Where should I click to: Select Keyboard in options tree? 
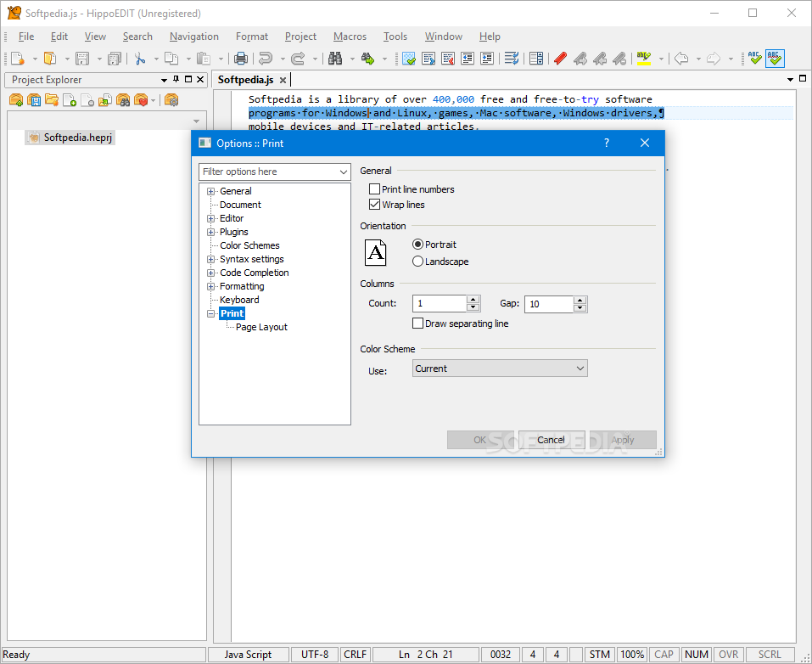239,300
